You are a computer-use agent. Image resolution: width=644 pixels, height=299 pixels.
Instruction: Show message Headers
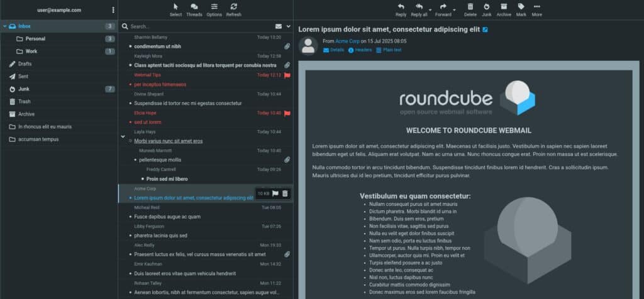pyautogui.click(x=360, y=50)
